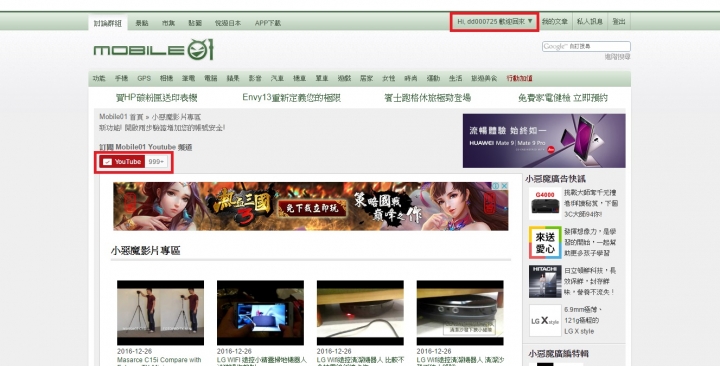Click the HITACHI ad thumbnail
The width and height of the screenshot is (720, 366).
(545, 282)
